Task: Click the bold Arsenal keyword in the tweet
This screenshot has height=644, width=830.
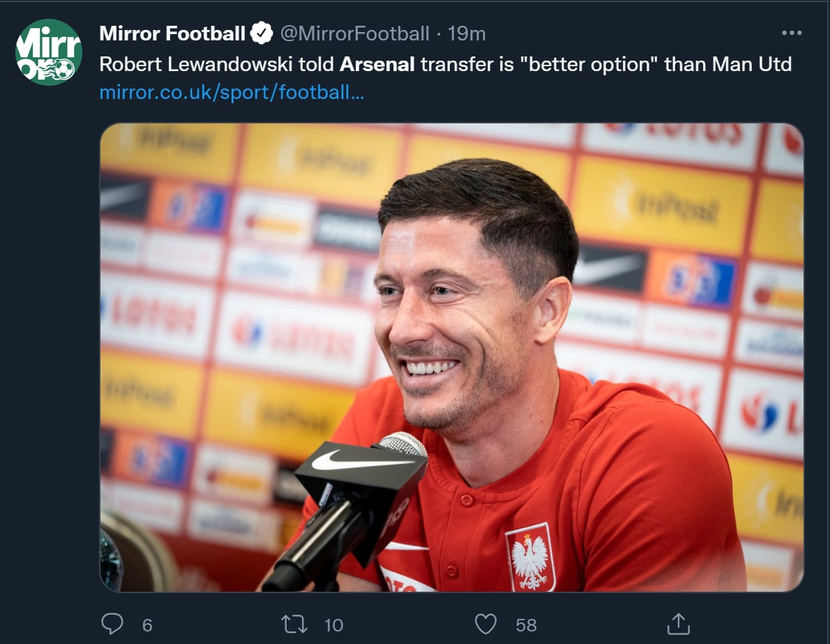Action: click(x=377, y=64)
